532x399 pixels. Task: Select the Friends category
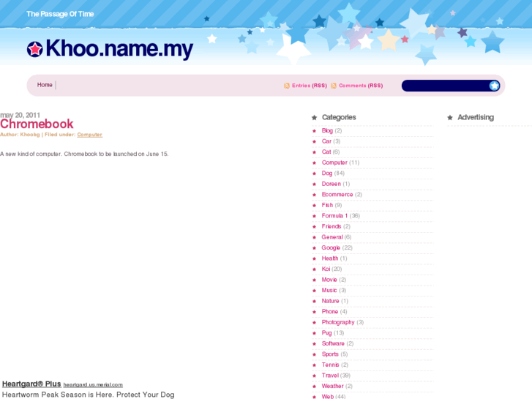[331, 226]
